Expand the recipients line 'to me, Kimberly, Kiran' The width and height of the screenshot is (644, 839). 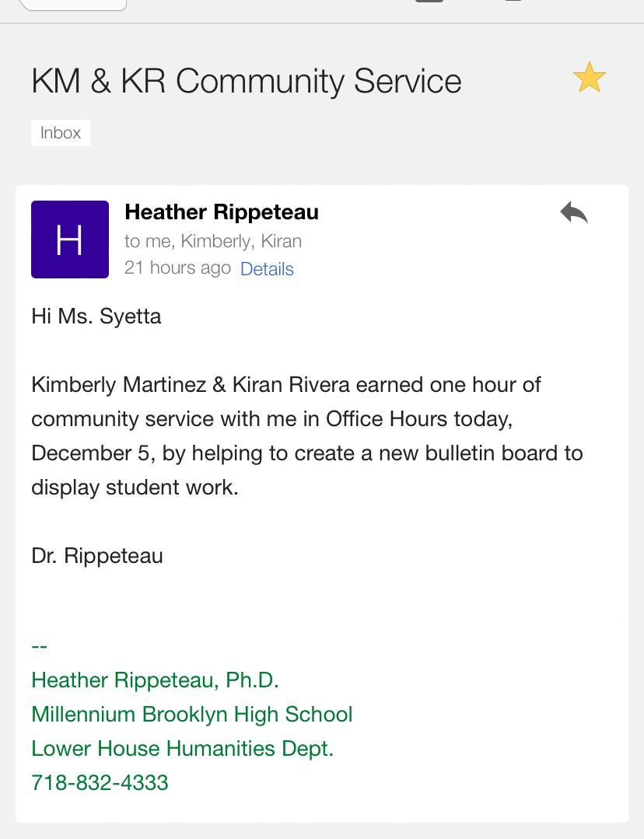point(213,241)
